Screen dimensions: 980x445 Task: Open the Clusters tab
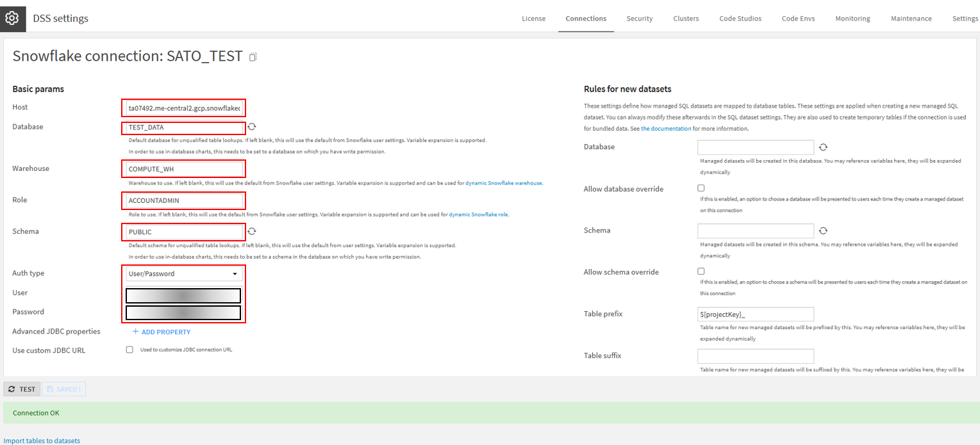(686, 19)
